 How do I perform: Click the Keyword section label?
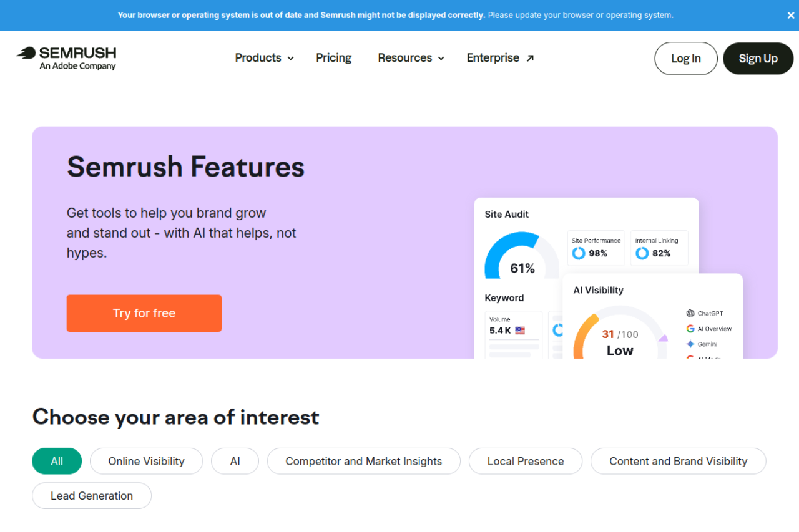[504, 298]
